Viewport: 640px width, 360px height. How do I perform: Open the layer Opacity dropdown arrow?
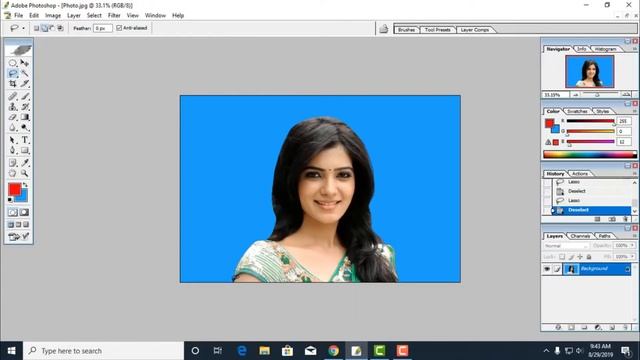(633, 246)
